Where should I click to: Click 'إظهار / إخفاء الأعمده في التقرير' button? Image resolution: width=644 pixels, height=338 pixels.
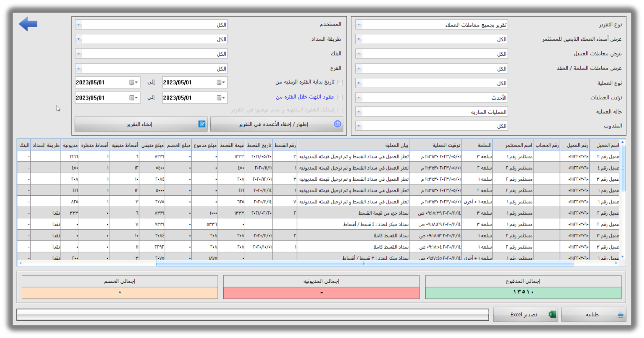(x=277, y=124)
